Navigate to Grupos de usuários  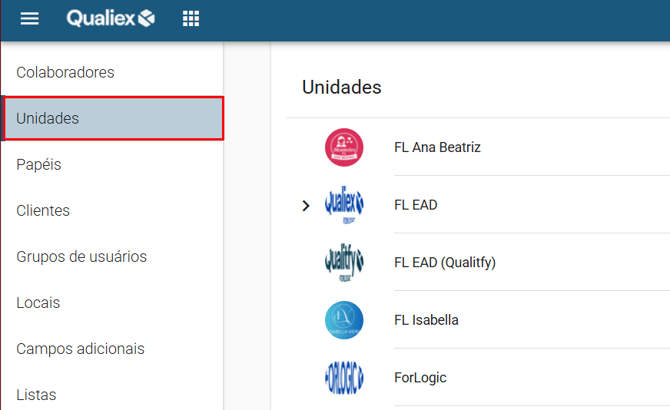point(81,256)
